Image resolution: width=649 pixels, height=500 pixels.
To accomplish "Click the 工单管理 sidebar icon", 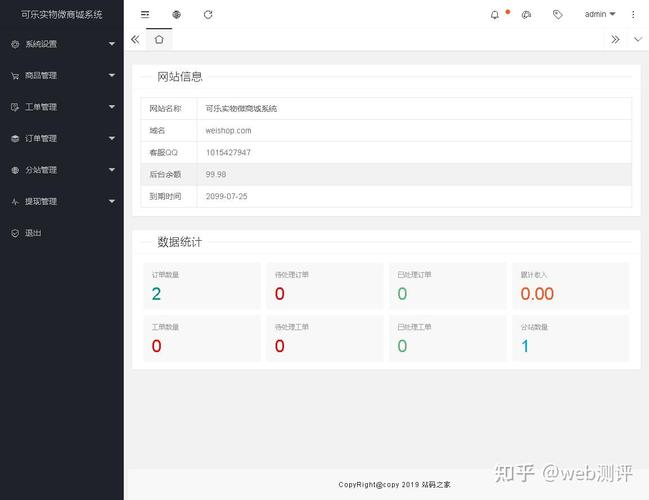I will 15,107.
